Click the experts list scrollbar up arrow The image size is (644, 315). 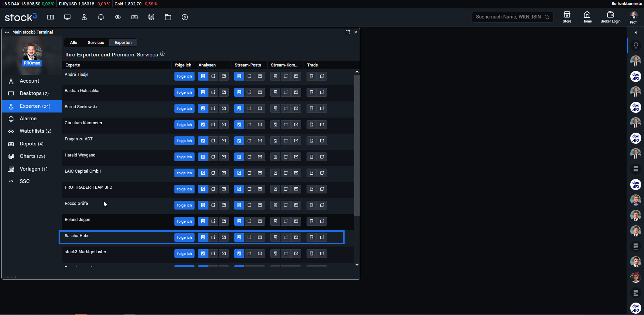pos(357,72)
